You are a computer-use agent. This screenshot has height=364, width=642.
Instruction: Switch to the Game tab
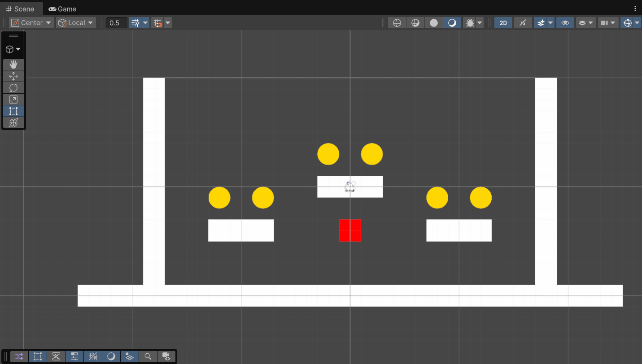click(x=62, y=9)
